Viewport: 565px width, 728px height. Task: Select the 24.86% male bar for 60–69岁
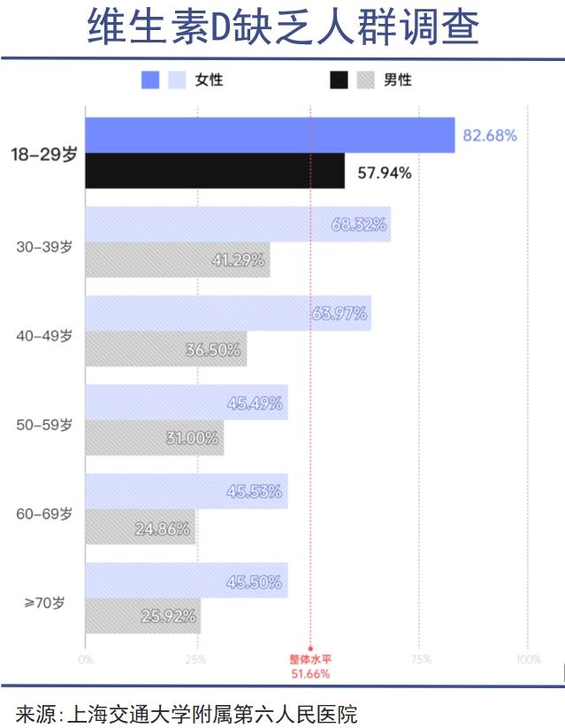140,527
